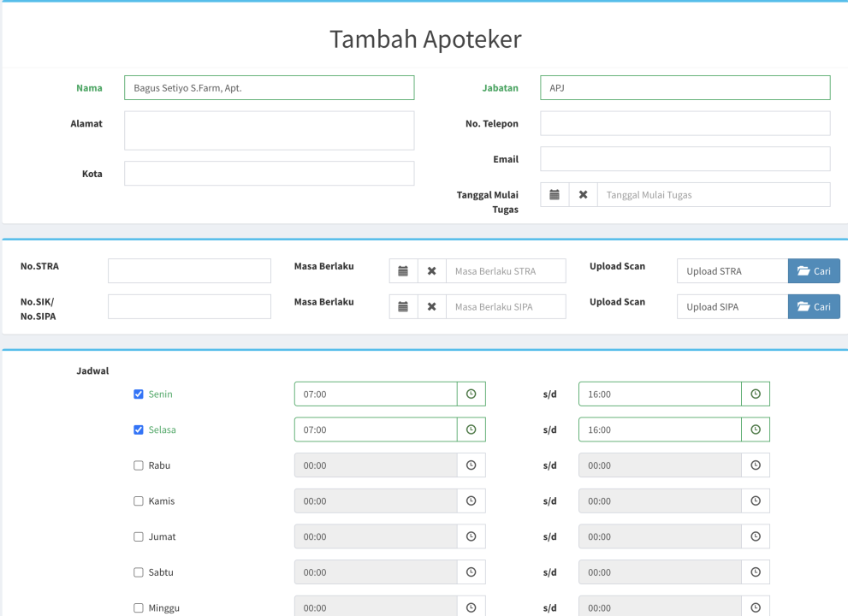This screenshot has height=616, width=848.
Task: Edit the Selasa start time field
Action: 375,429
